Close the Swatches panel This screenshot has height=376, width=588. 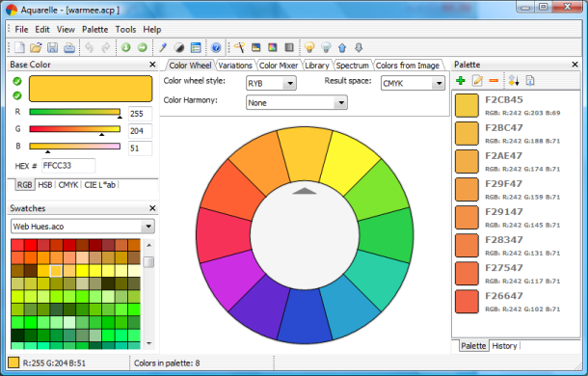tap(152, 208)
